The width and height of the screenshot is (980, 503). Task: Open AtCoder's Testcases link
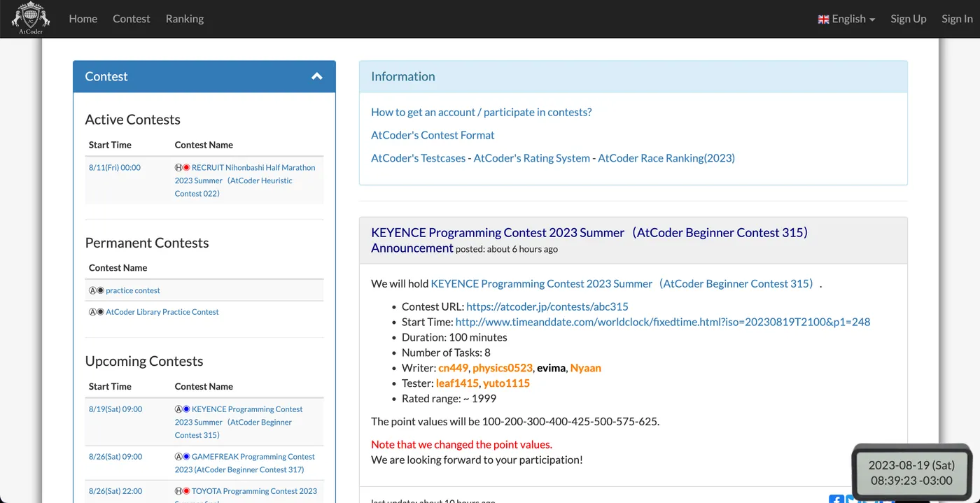(418, 158)
